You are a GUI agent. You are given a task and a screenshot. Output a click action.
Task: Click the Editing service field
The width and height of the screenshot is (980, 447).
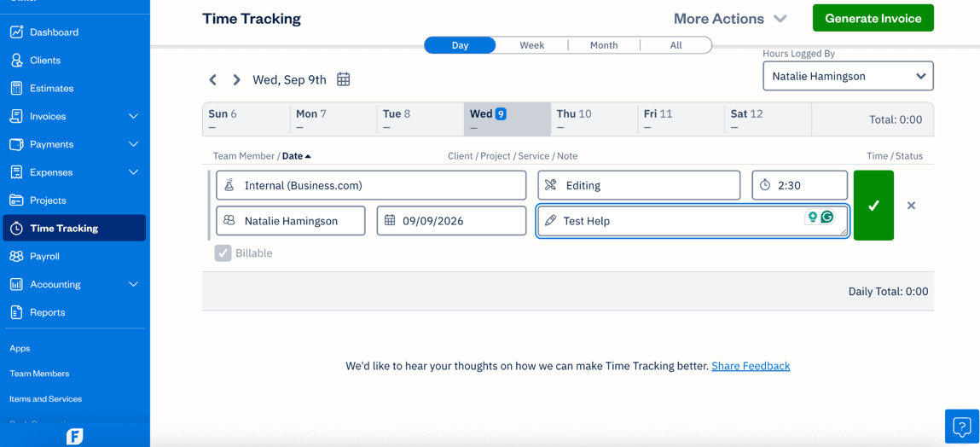click(639, 185)
